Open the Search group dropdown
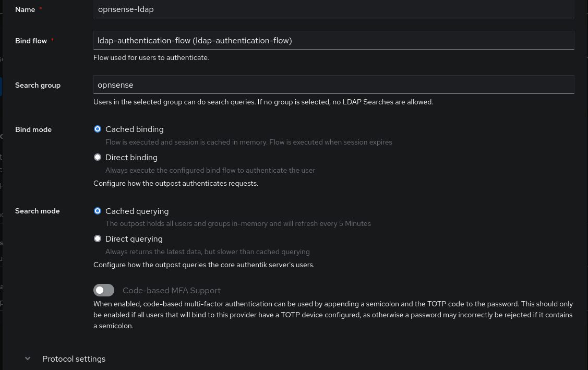The height and width of the screenshot is (370, 588). 333,85
